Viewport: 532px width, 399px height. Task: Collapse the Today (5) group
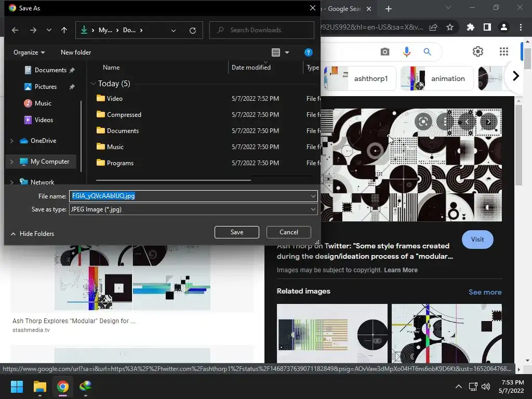point(93,84)
